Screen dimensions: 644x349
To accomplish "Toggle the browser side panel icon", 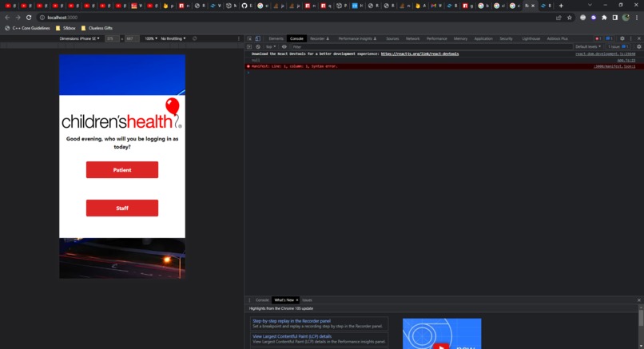I will tap(615, 18).
